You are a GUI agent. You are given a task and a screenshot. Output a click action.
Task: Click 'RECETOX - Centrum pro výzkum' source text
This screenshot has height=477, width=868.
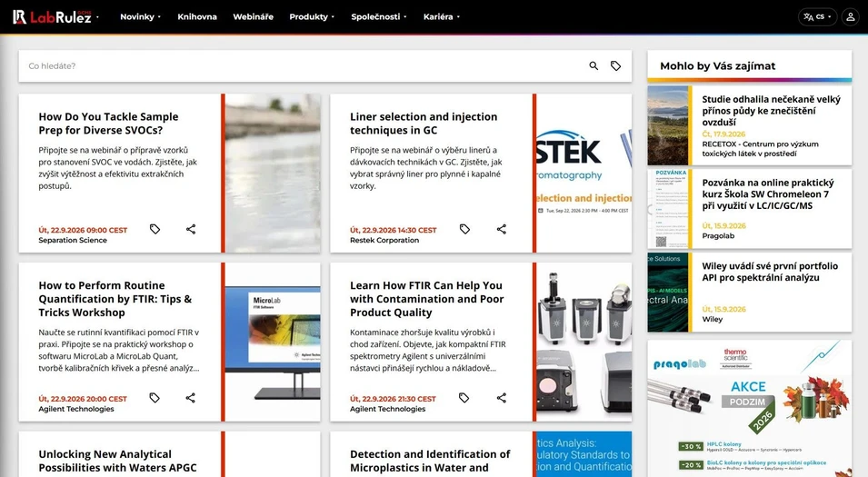tap(760, 149)
